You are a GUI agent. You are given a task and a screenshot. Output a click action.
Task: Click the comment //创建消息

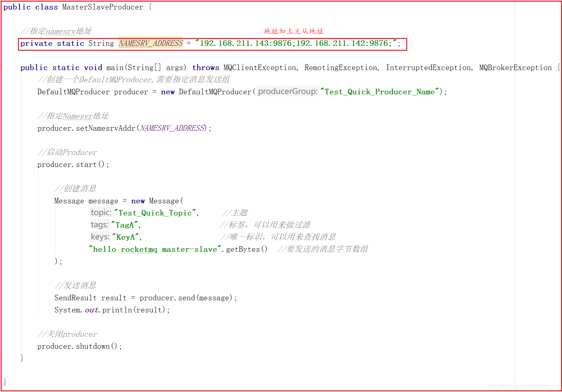[75, 189]
